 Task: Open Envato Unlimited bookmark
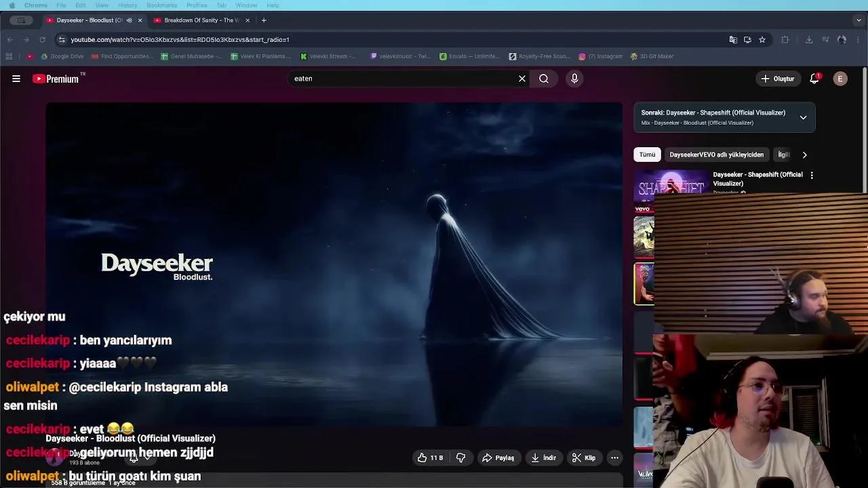click(x=469, y=56)
